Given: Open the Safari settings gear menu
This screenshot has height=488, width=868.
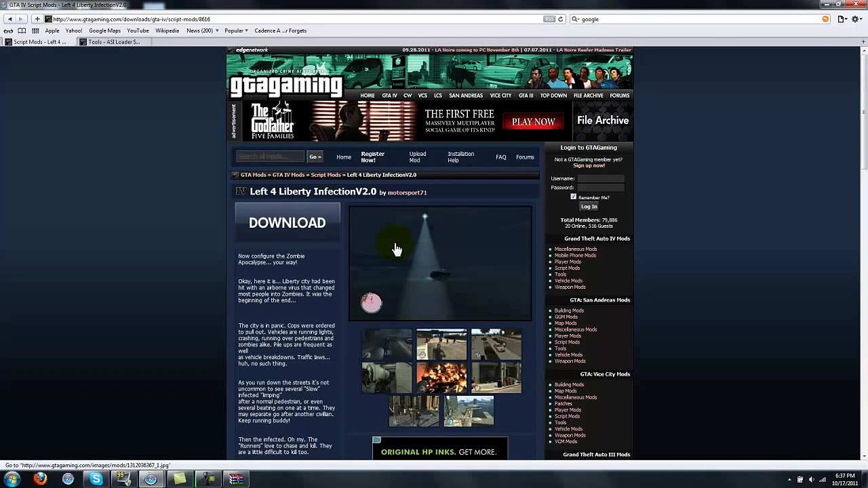Looking at the screenshot, I should [858, 19].
